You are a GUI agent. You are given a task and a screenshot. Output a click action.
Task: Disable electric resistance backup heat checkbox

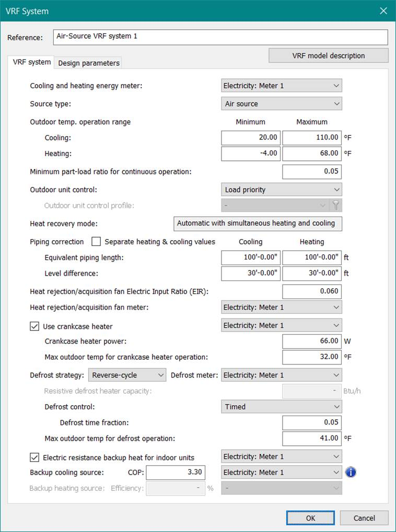pos(35,457)
